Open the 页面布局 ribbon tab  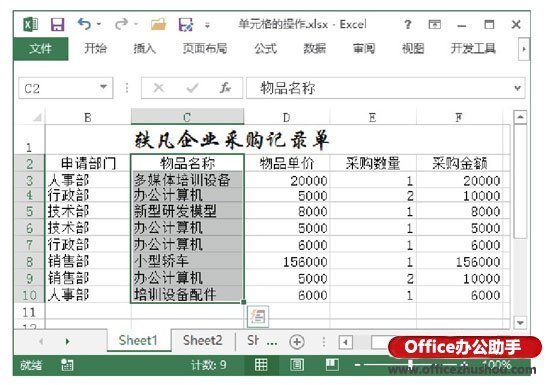[205, 48]
